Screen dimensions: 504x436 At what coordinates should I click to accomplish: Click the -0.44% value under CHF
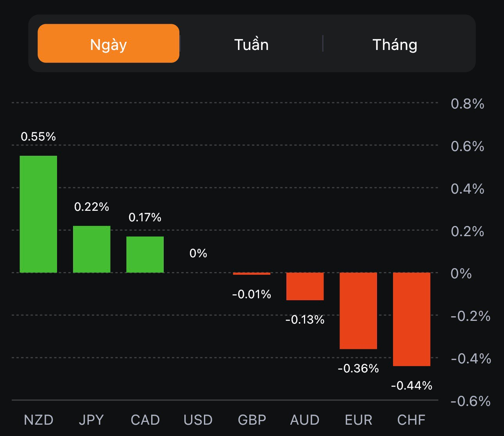tap(412, 386)
